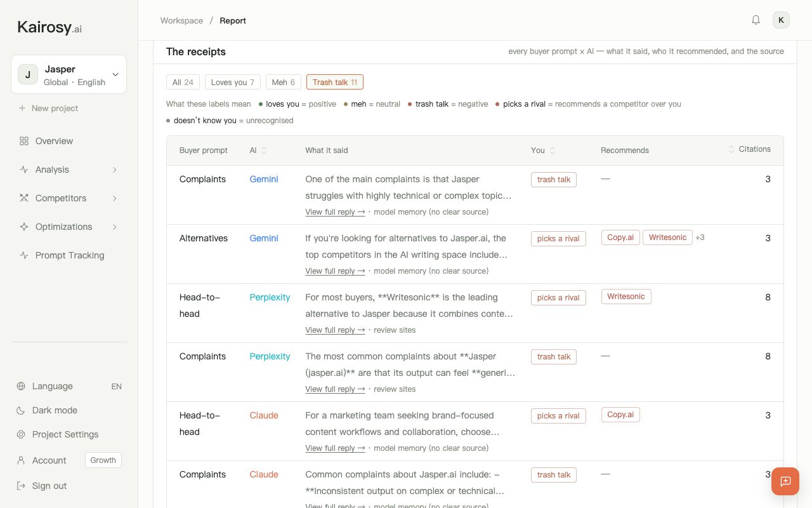This screenshot has height=508, width=812.
Task: Click the Sign out arrow icon
Action: tap(21, 486)
